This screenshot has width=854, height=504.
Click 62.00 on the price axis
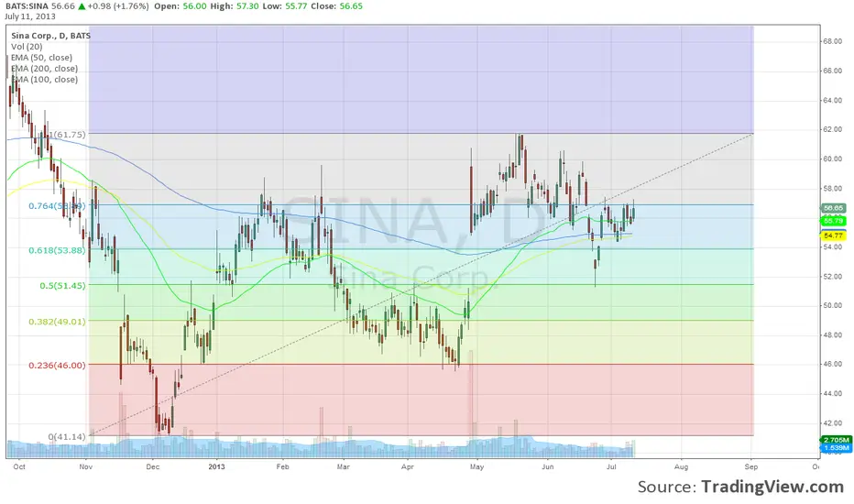832,130
